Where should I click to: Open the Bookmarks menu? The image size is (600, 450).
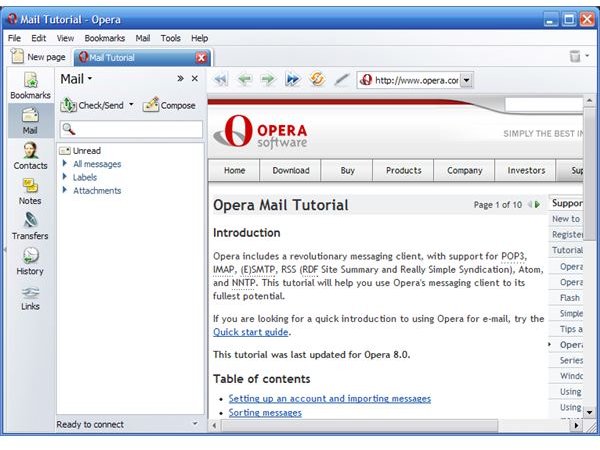point(105,38)
